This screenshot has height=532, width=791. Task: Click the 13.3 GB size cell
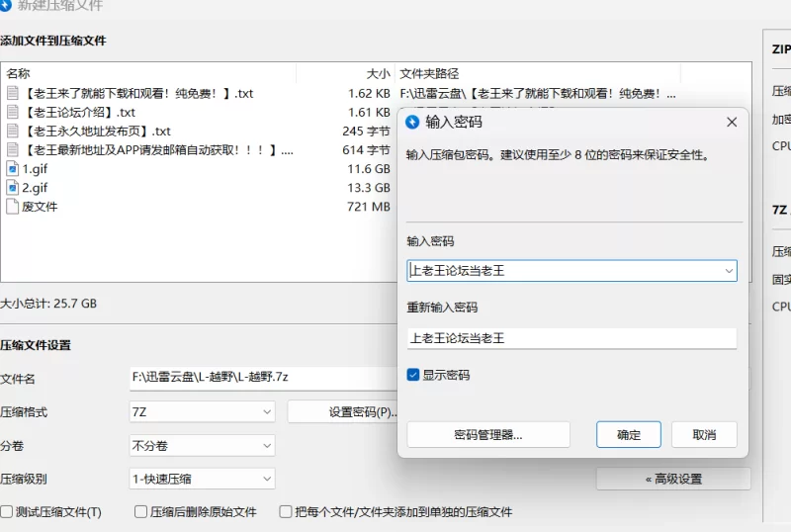pyautogui.click(x=368, y=188)
